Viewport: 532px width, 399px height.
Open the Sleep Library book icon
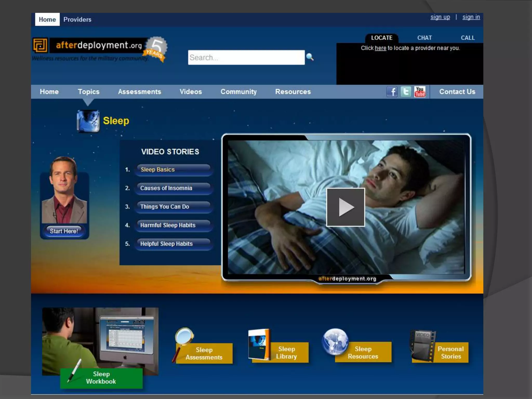tap(259, 344)
